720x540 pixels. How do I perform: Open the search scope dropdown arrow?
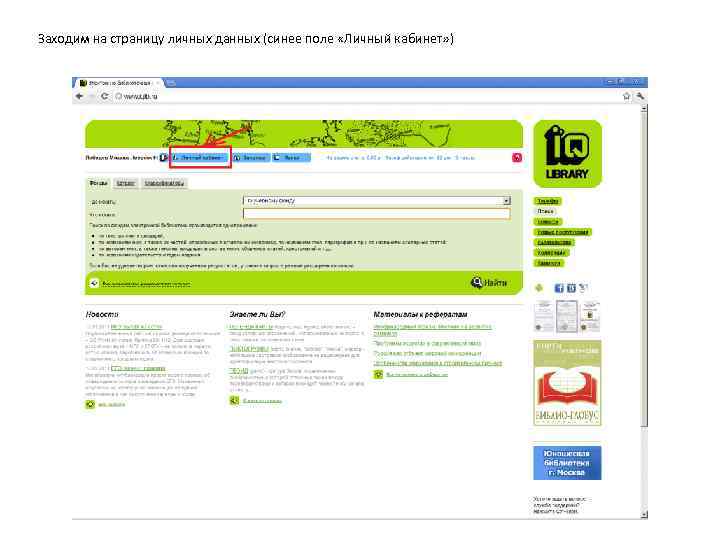(x=506, y=201)
